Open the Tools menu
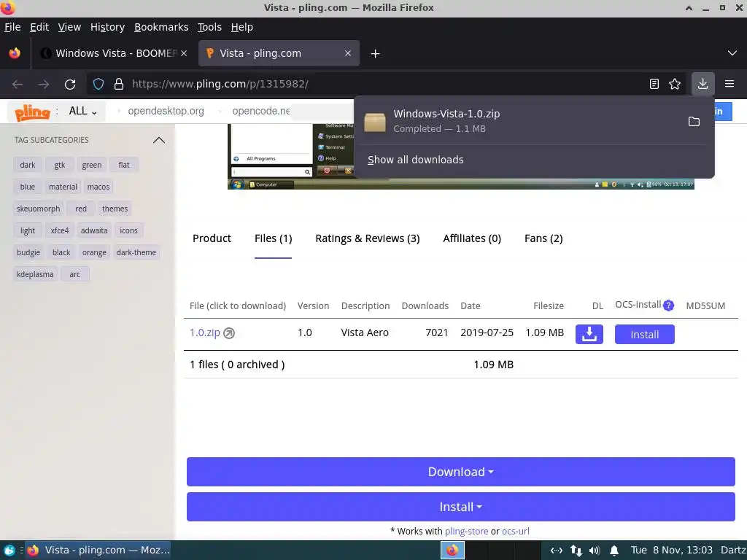The image size is (747, 560). pyautogui.click(x=209, y=27)
